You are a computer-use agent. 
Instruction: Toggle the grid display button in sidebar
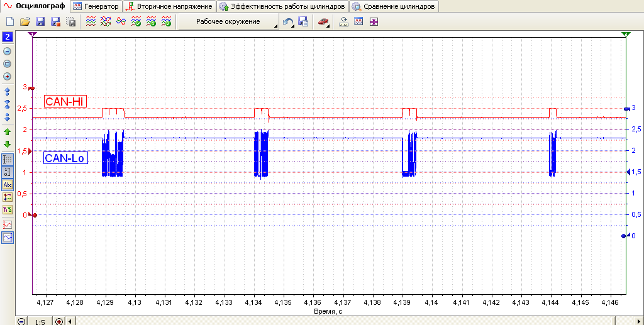[8, 159]
